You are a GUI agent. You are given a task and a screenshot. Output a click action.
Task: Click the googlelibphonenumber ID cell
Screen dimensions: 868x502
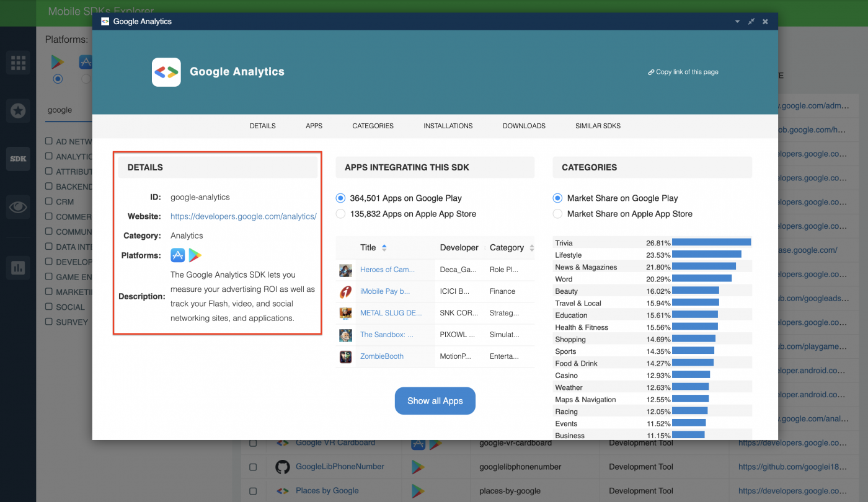(520, 467)
